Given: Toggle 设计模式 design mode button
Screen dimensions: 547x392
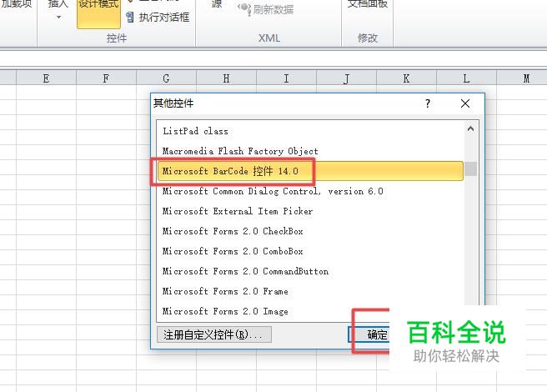Looking at the screenshot, I should (98, 13).
